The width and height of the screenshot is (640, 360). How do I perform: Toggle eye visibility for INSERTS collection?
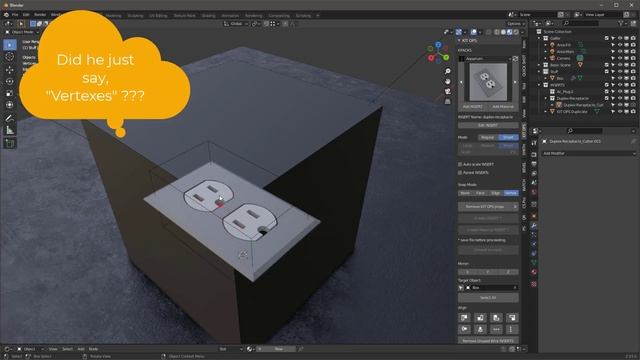pyautogui.click(x=620, y=85)
